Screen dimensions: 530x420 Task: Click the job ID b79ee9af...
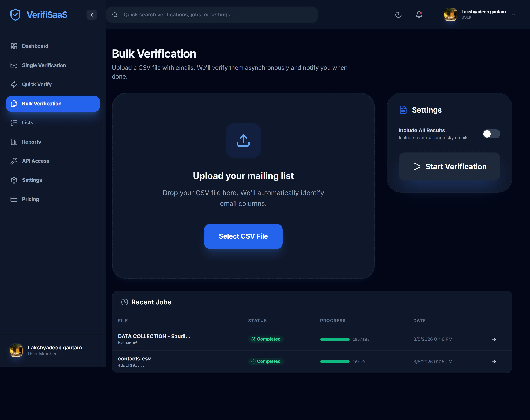click(131, 343)
